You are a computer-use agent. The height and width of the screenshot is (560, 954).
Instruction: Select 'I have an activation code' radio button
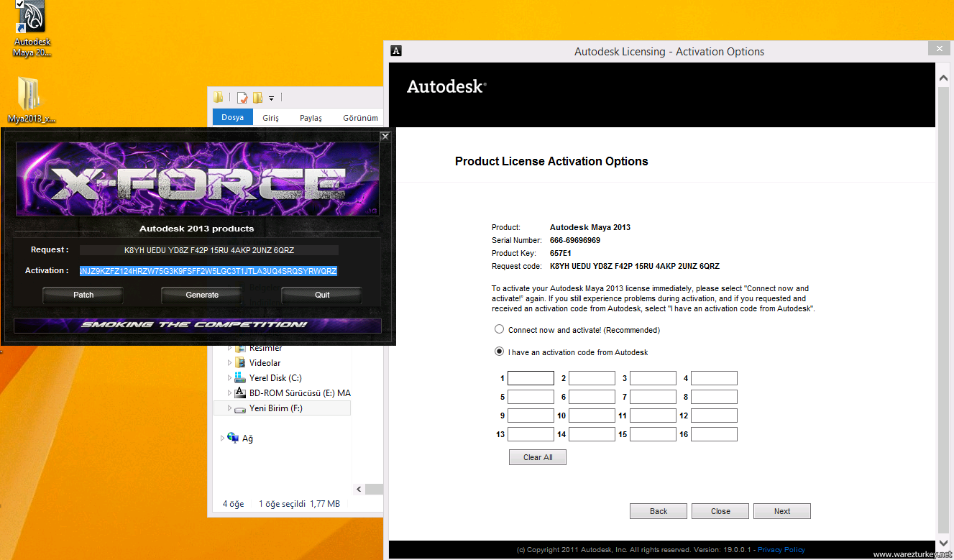click(x=499, y=352)
